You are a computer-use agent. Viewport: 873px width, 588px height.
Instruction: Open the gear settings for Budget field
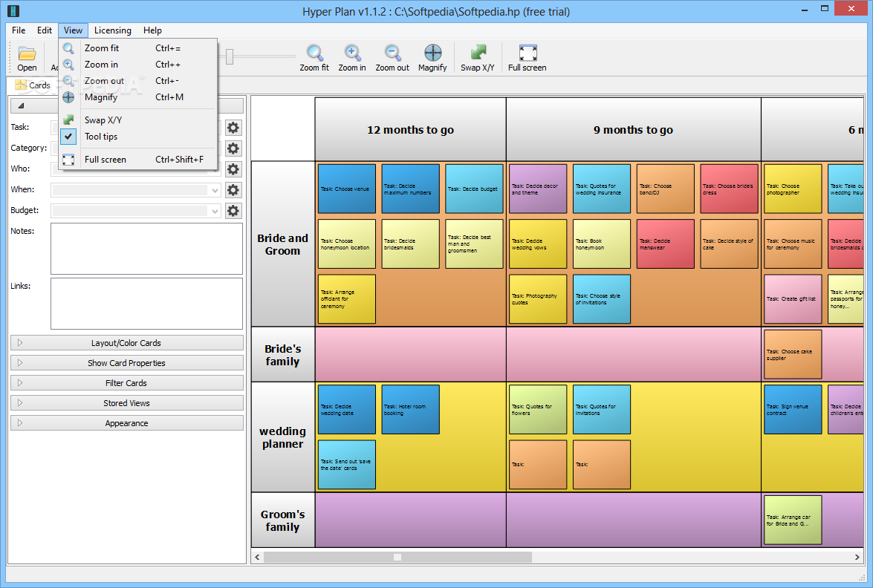coord(233,211)
